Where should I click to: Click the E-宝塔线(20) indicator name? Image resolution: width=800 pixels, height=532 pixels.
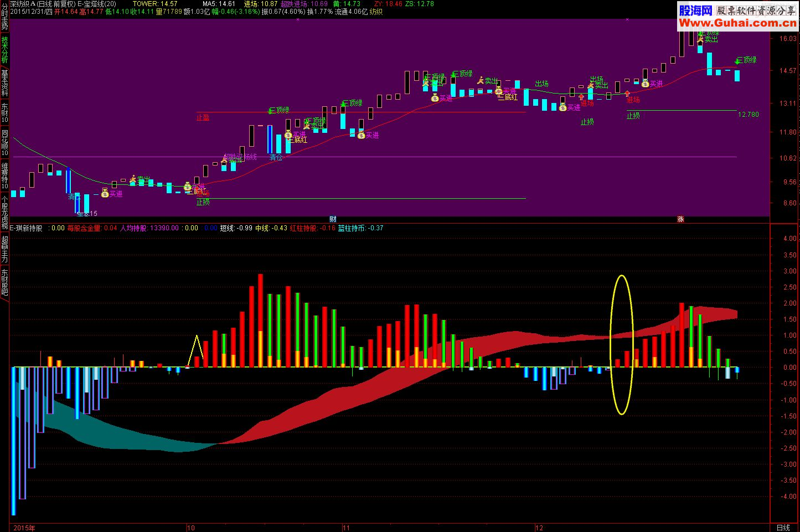pos(97,3)
